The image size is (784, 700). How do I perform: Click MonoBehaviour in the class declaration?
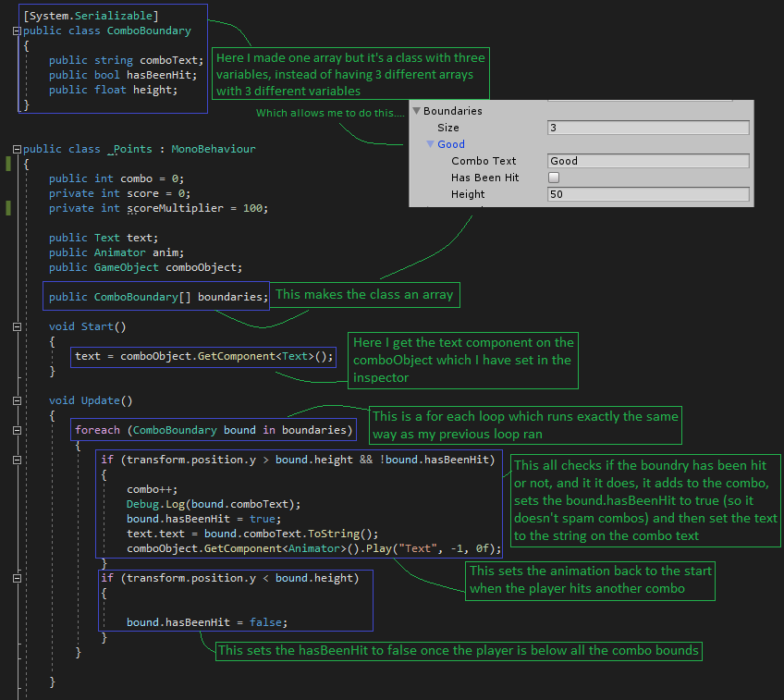[x=212, y=149]
